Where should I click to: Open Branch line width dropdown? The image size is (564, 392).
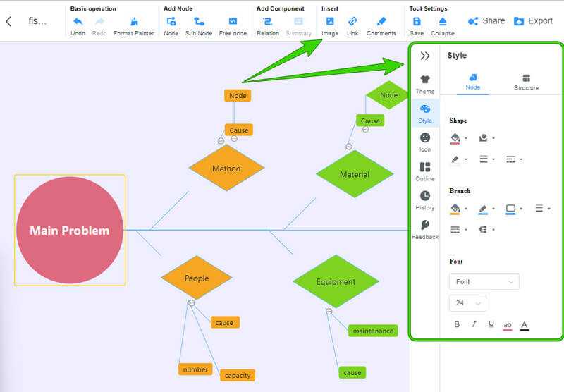(542, 208)
